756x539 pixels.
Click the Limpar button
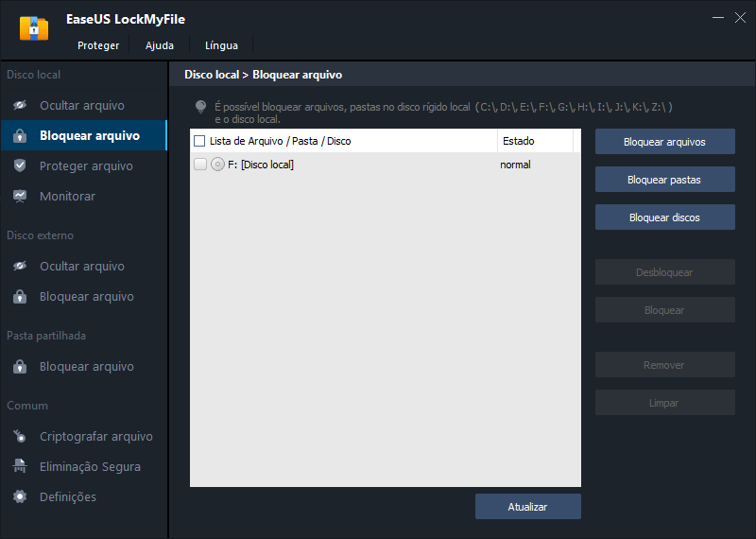pyautogui.click(x=665, y=403)
